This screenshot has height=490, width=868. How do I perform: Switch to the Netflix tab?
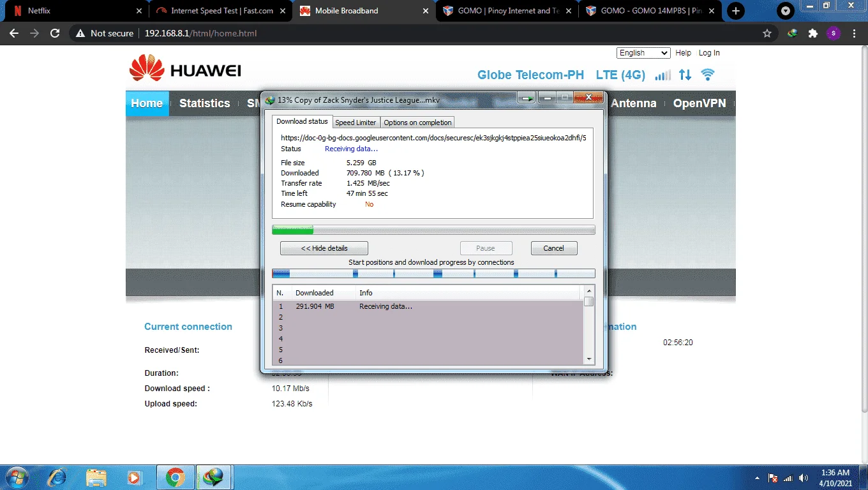76,11
